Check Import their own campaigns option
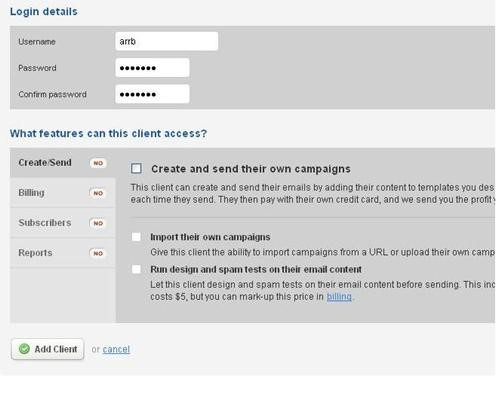The height and width of the screenshot is (396, 498). (136, 237)
